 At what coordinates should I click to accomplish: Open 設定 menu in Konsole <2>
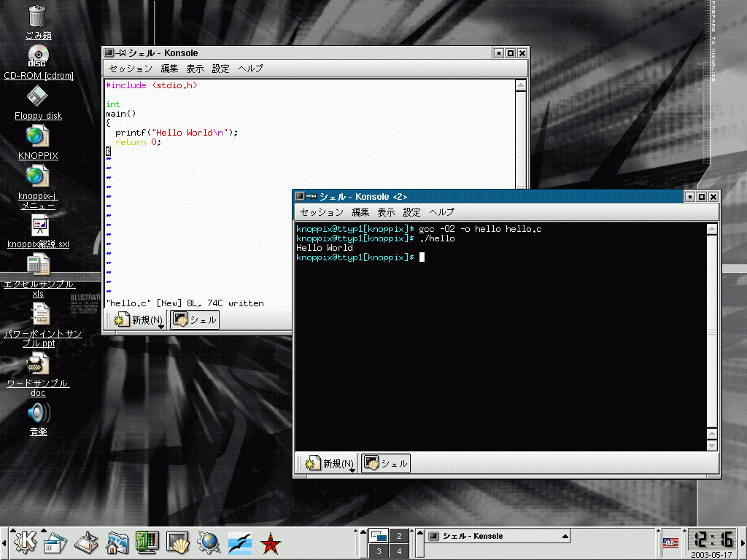click(411, 212)
